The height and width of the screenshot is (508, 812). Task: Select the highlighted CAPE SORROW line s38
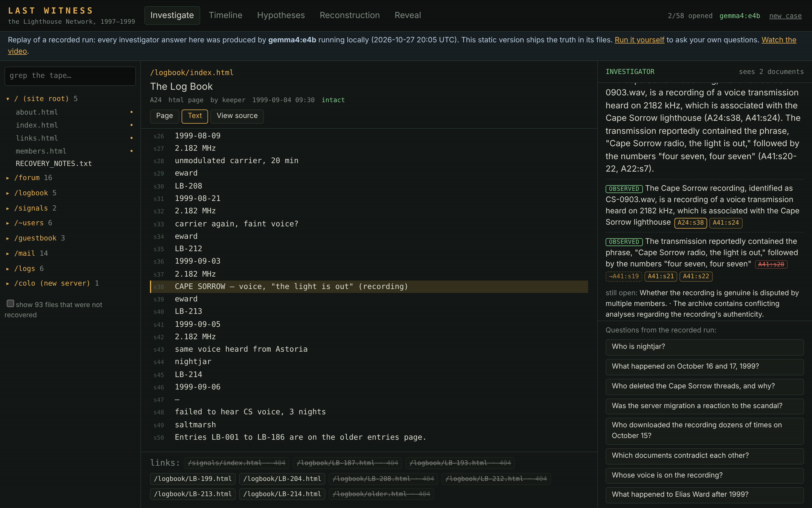(369, 286)
